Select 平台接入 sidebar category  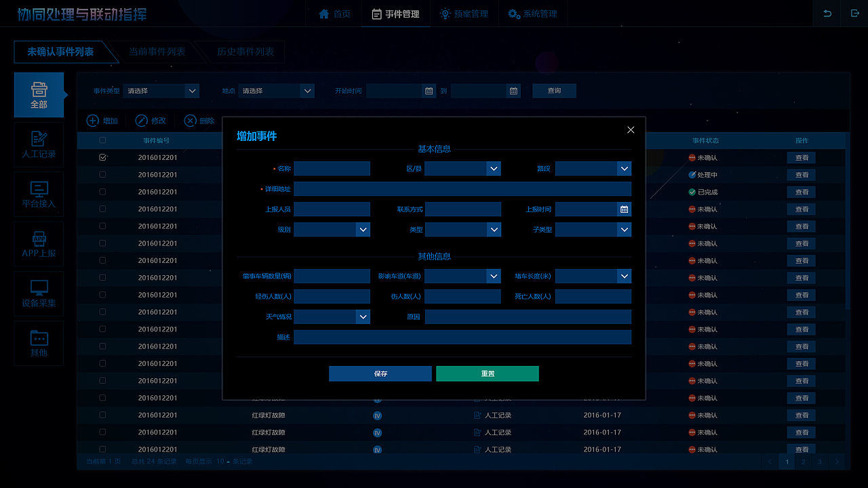[39, 194]
